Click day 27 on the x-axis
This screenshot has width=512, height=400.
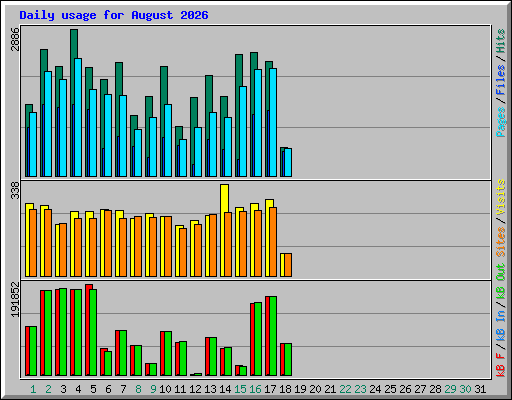(420, 389)
